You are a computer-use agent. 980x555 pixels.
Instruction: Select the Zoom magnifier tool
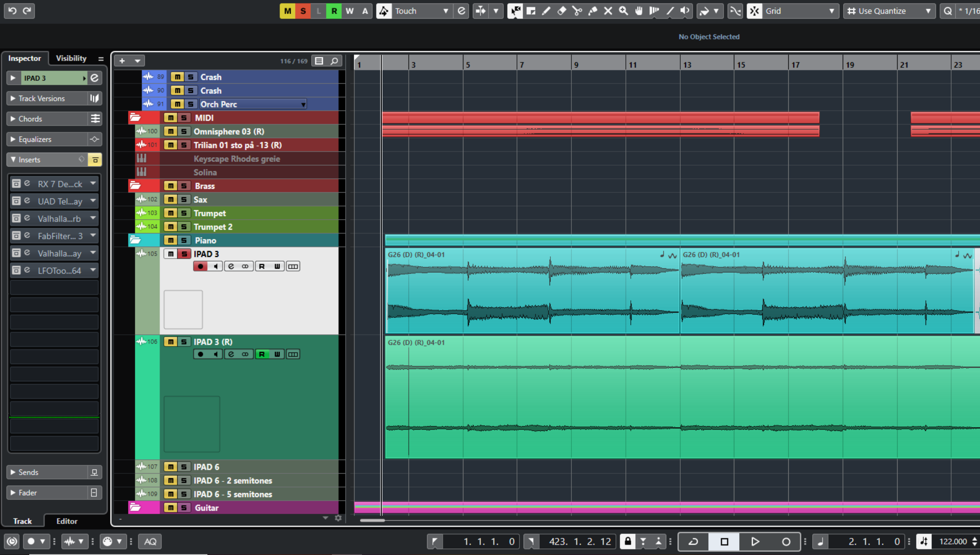(623, 11)
